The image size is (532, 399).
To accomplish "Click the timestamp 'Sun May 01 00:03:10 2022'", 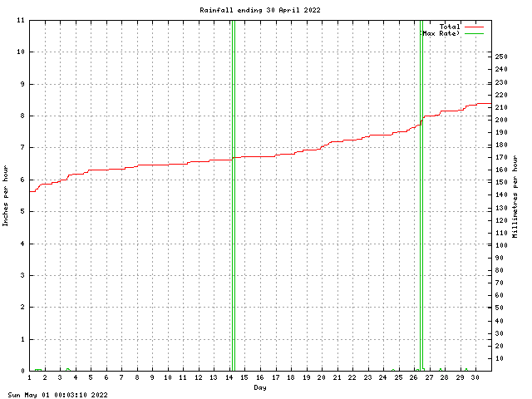I will (57, 395).
